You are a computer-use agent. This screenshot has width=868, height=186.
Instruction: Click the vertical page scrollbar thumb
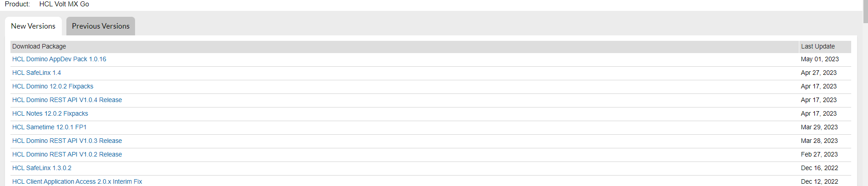point(865,12)
